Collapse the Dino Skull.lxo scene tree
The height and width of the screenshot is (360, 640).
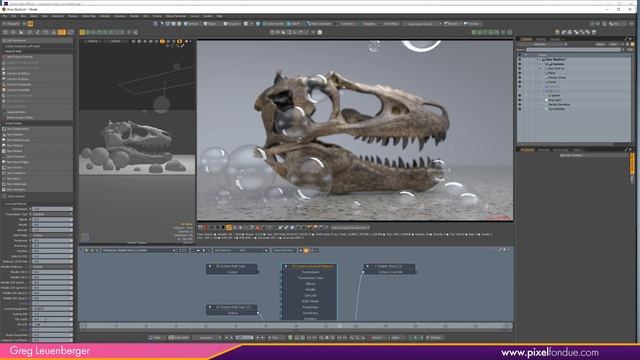[x=538, y=59]
